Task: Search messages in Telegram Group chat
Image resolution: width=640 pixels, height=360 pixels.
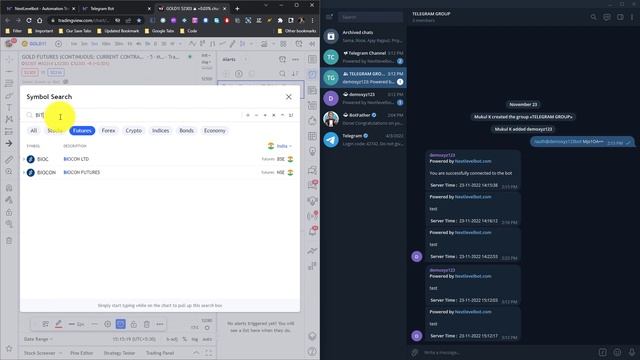Action: click(x=593, y=17)
